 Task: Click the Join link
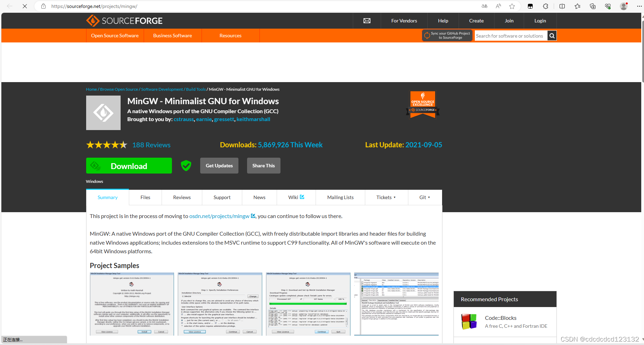pyautogui.click(x=509, y=21)
